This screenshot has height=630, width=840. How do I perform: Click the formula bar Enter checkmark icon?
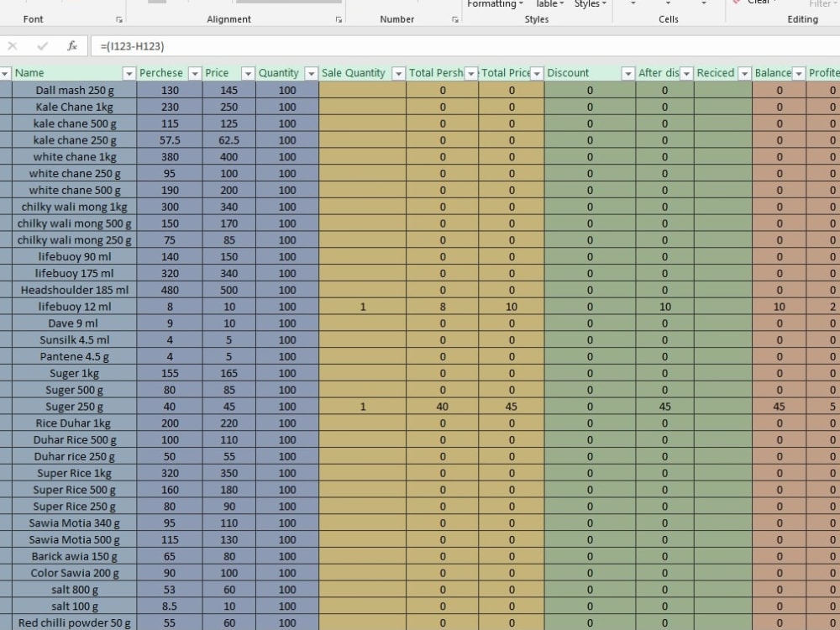pos(42,46)
